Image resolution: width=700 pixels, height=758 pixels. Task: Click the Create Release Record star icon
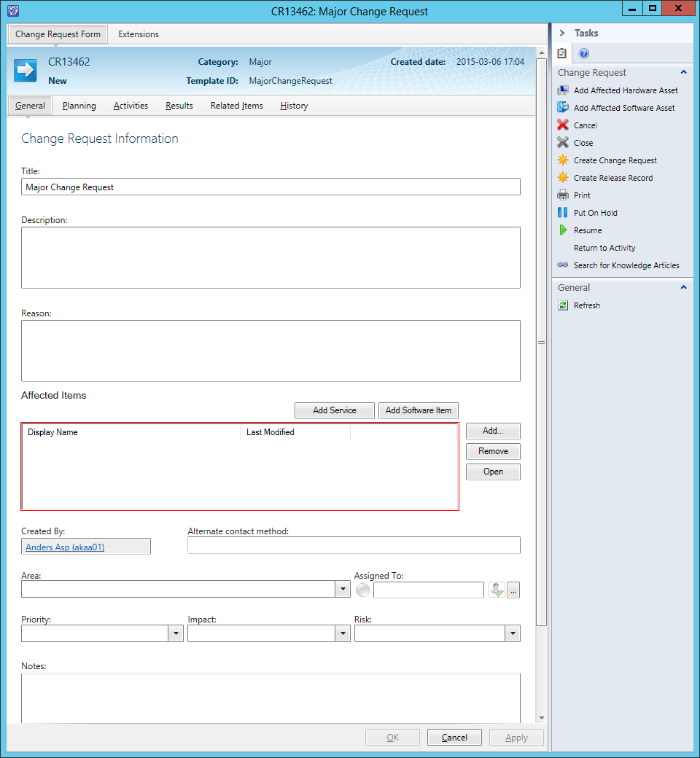click(563, 177)
